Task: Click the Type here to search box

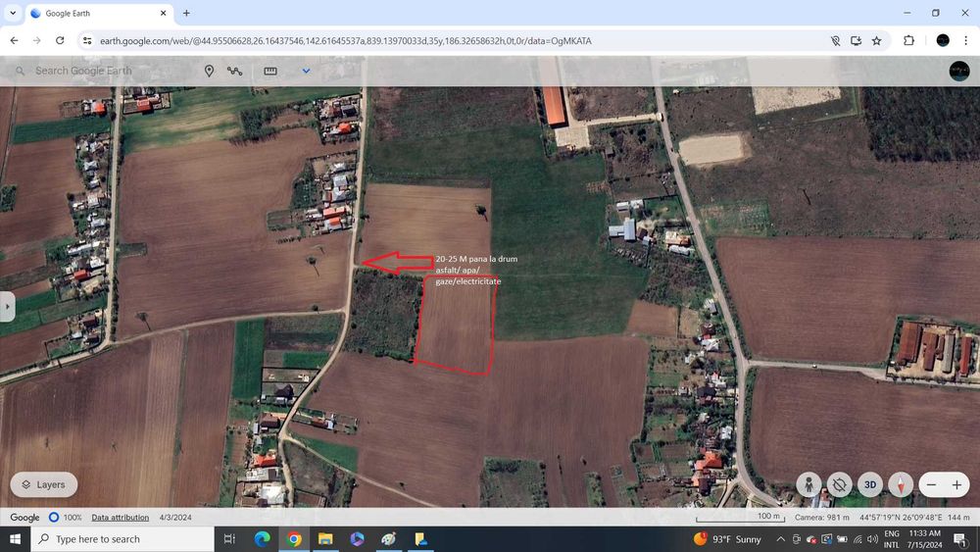Action: click(x=122, y=539)
